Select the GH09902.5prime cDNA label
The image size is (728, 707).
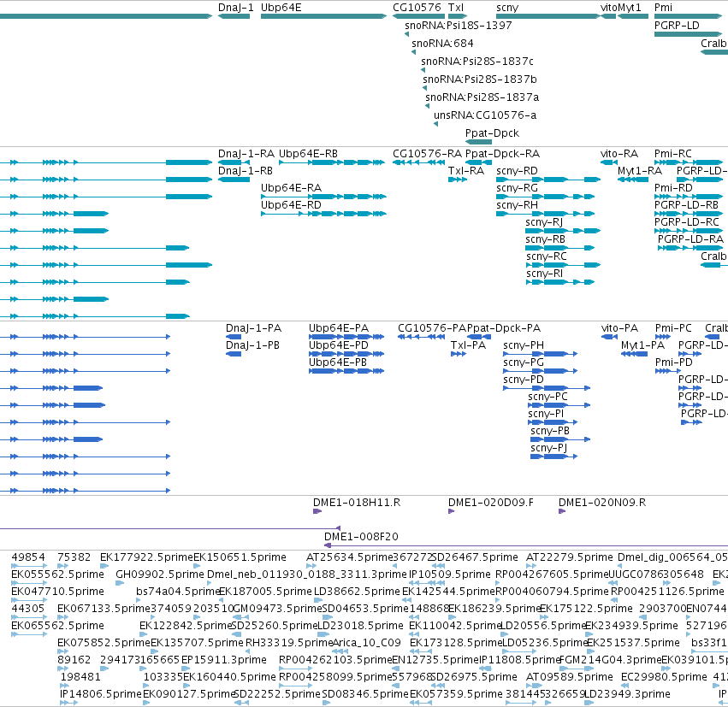(160, 574)
